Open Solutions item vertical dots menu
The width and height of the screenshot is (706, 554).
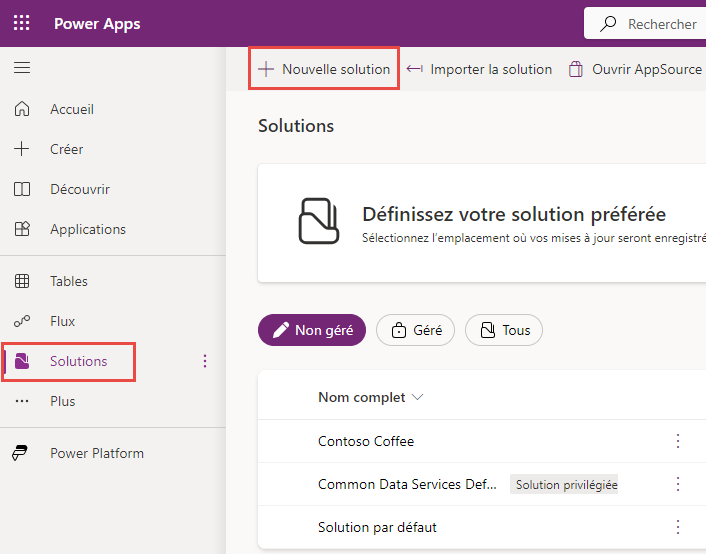(x=205, y=361)
